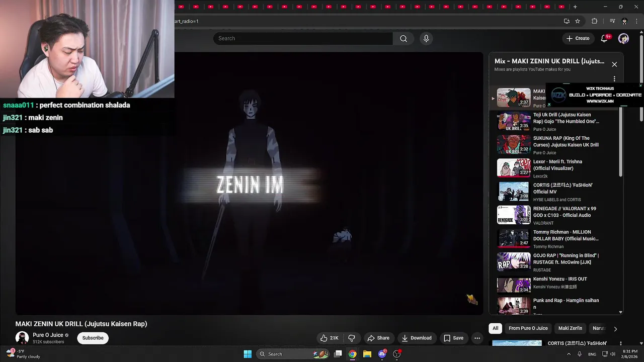Play CORTIS FaSHioN Official MV
Viewport: 644px width, 362px height.
pos(553,192)
